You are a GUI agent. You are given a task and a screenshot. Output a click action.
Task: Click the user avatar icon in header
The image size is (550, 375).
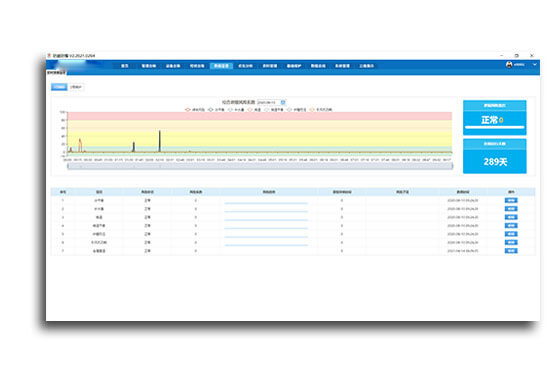point(509,65)
